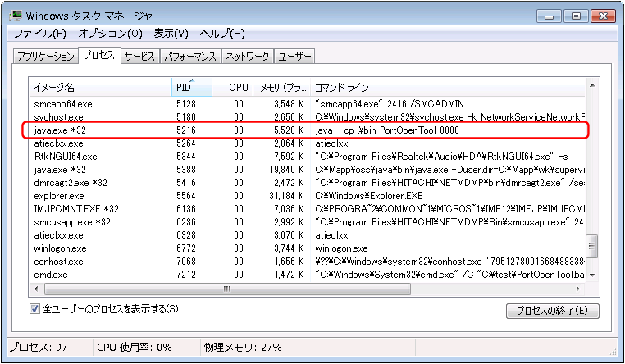Sort by the CPU column header
625x364 pixels.
(x=233, y=87)
